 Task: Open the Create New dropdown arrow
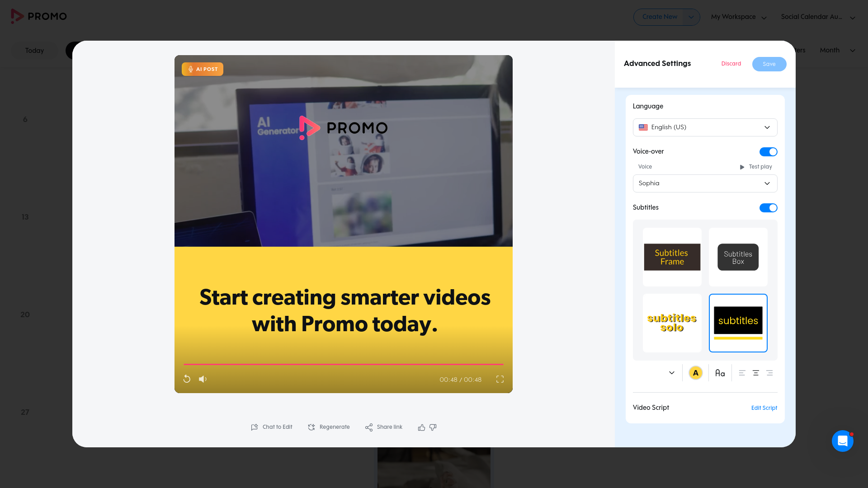click(x=691, y=17)
